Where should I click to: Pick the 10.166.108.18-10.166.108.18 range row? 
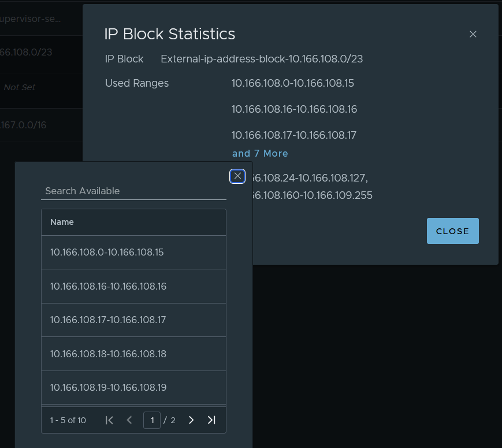108,354
